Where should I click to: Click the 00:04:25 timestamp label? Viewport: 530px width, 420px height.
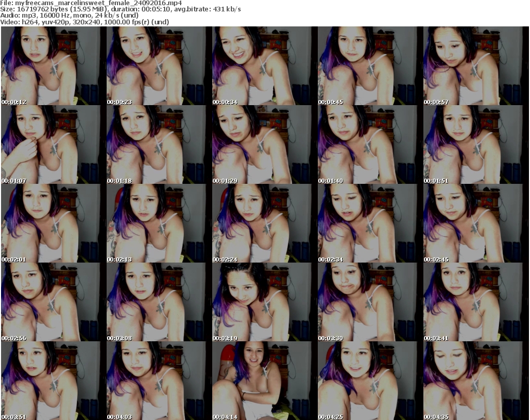331,416
